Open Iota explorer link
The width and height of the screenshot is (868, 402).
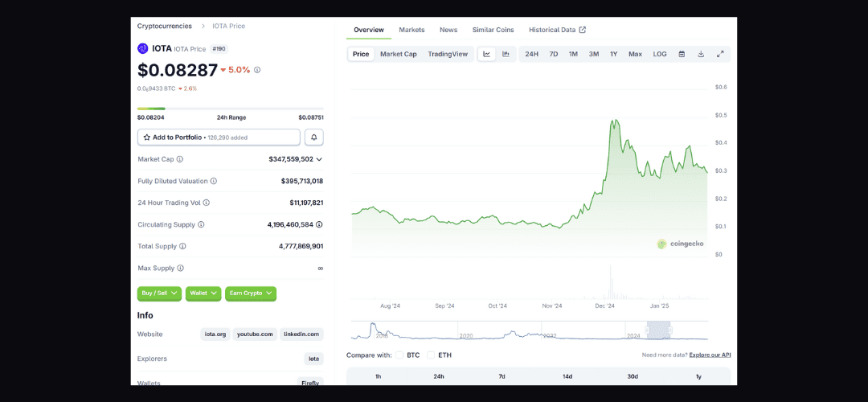pyautogui.click(x=314, y=359)
